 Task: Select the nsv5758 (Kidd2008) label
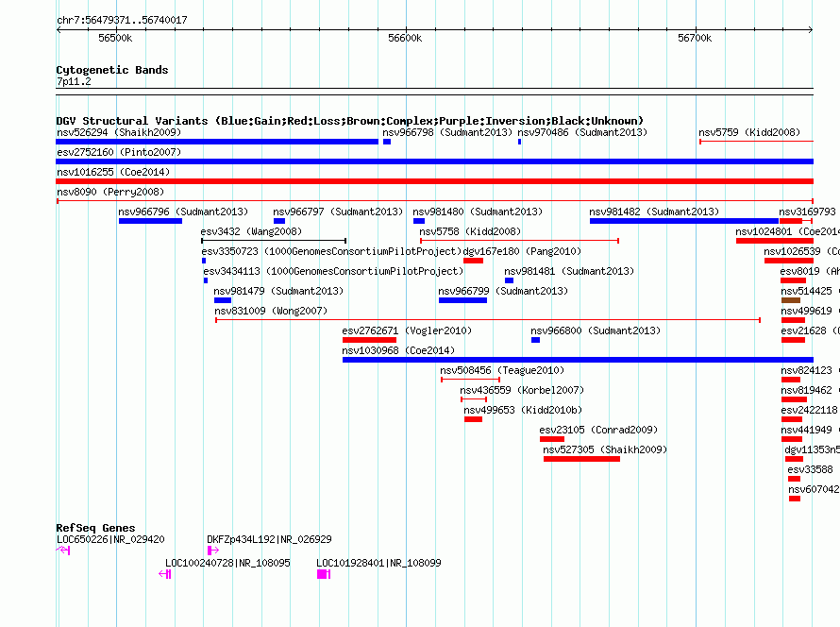470,231
